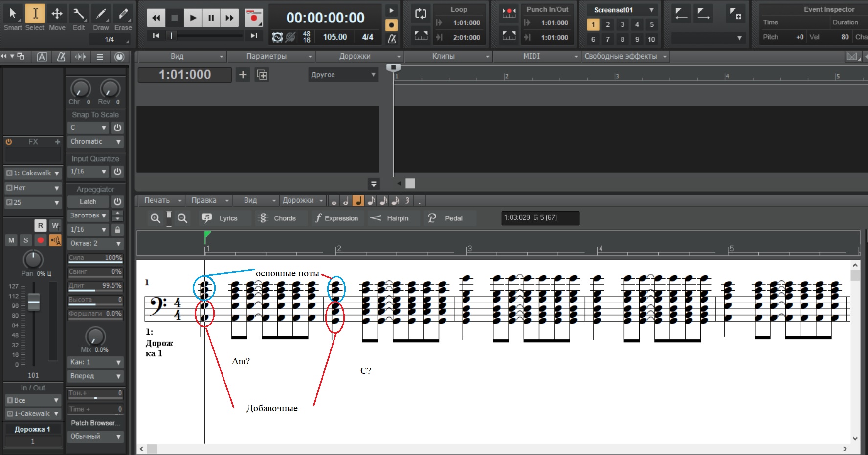868x455 pixels.
Task: Add a new track with plus button
Action: click(x=243, y=75)
